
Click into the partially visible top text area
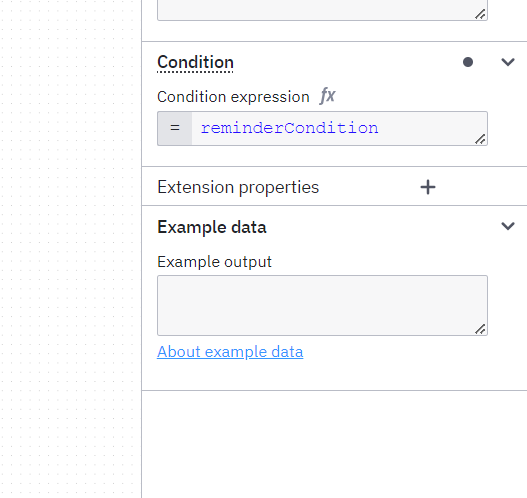(322, 10)
